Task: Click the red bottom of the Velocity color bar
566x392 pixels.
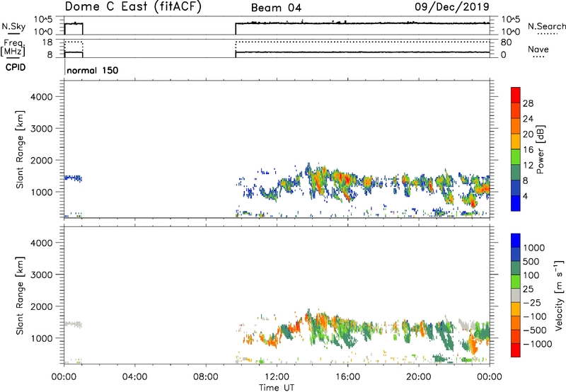Action: tap(516, 350)
